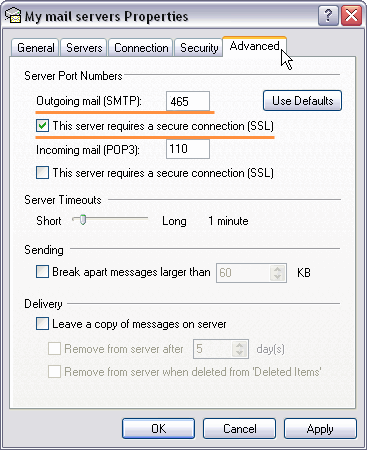Viewport: 367px width, 450px height.
Task: Click OK to confirm settings
Action: click(158, 429)
